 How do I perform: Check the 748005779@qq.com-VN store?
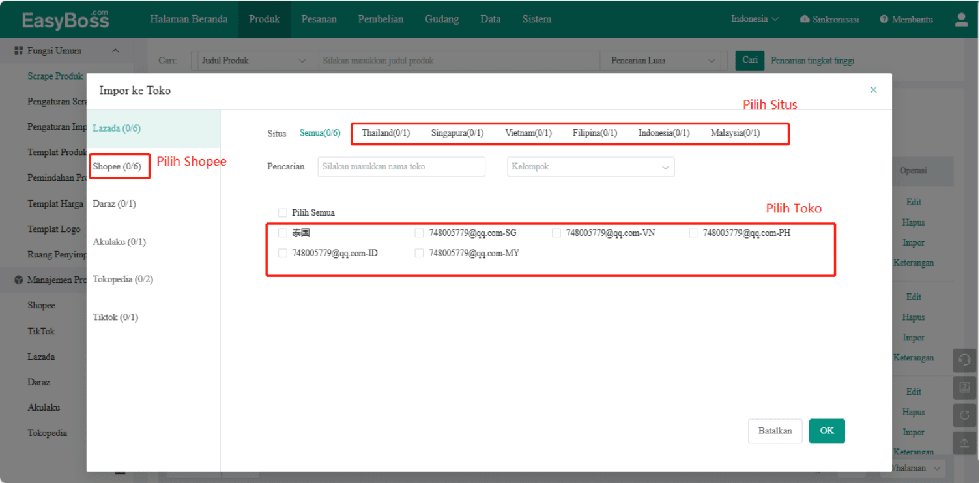pyautogui.click(x=556, y=233)
